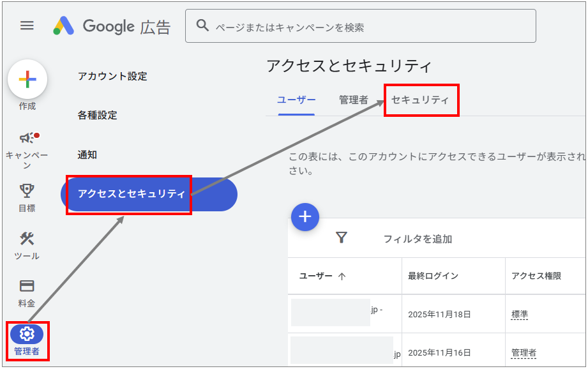Switch to the セキュリティ tab

tap(420, 101)
